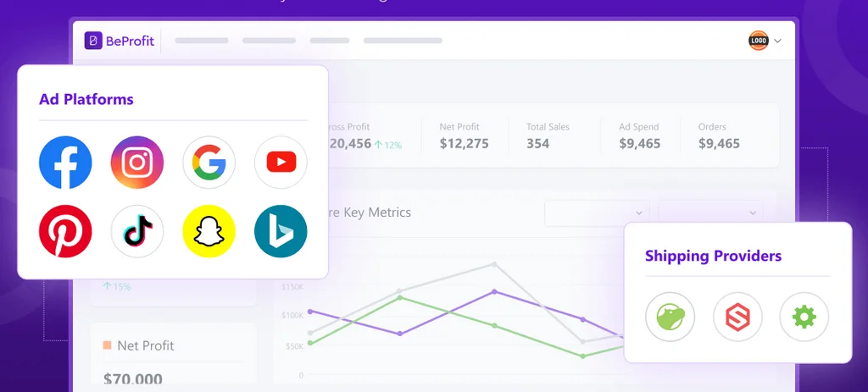Select the Facebook ad platform icon

click(x=65, y=163)
